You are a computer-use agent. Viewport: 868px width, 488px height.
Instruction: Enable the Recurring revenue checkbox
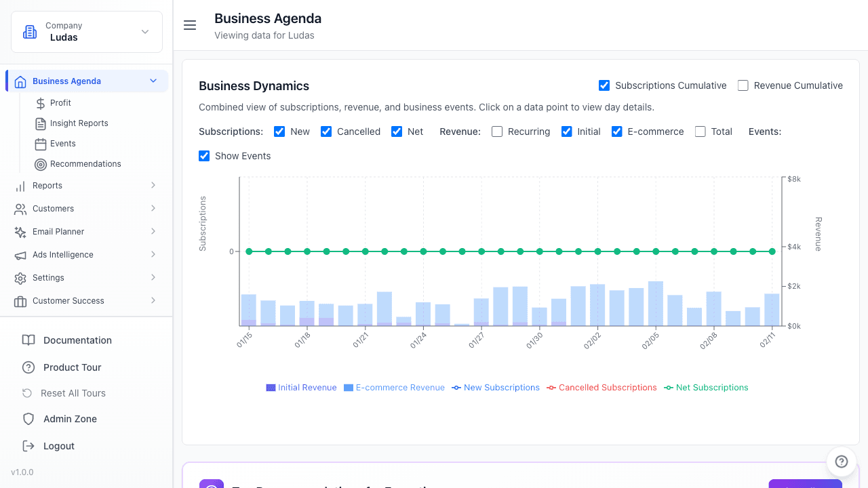[498, 131]
